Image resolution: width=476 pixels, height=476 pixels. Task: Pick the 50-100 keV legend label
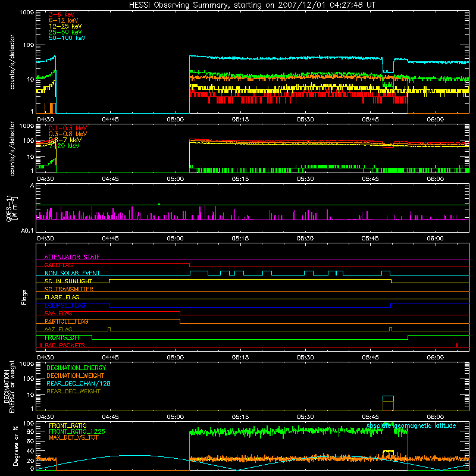coord(67,38)
